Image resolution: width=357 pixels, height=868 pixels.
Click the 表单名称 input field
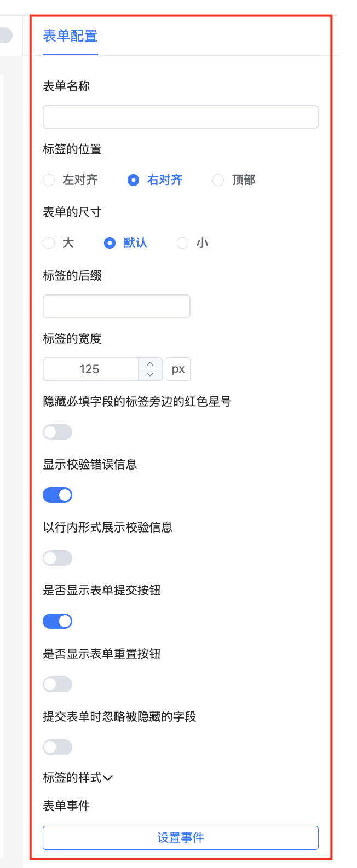tap(180, 117)
